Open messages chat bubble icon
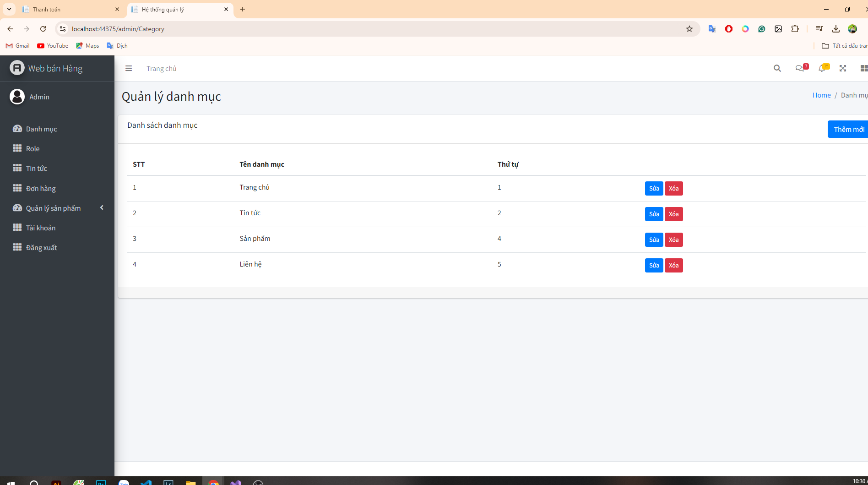Image resolution: width=868 pixels, height=485 pixels. [800, 68]
